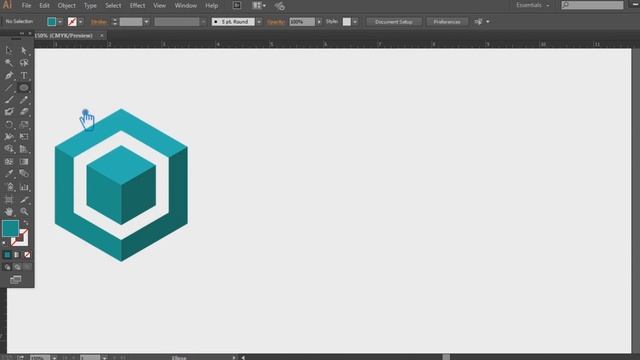Open the Window menu
Image resolution: width=640 pixels, height=360 pixels.
pyautogui.click(x=186, y=5)
